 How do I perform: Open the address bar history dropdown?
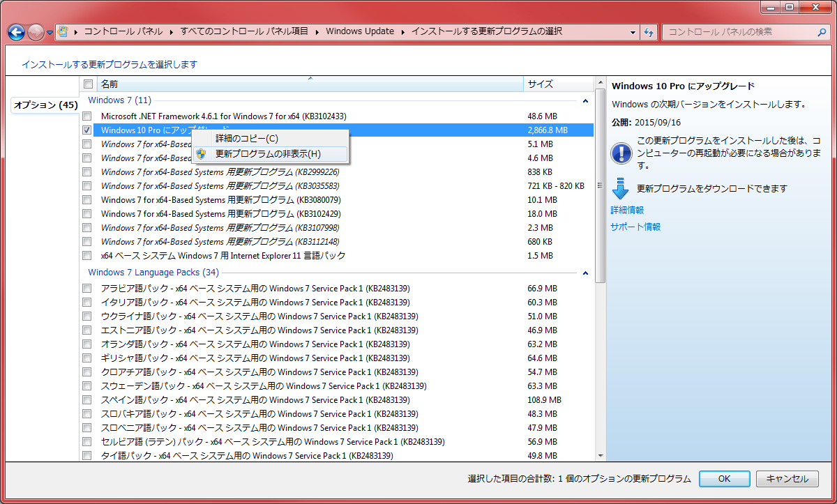(633, 32)
